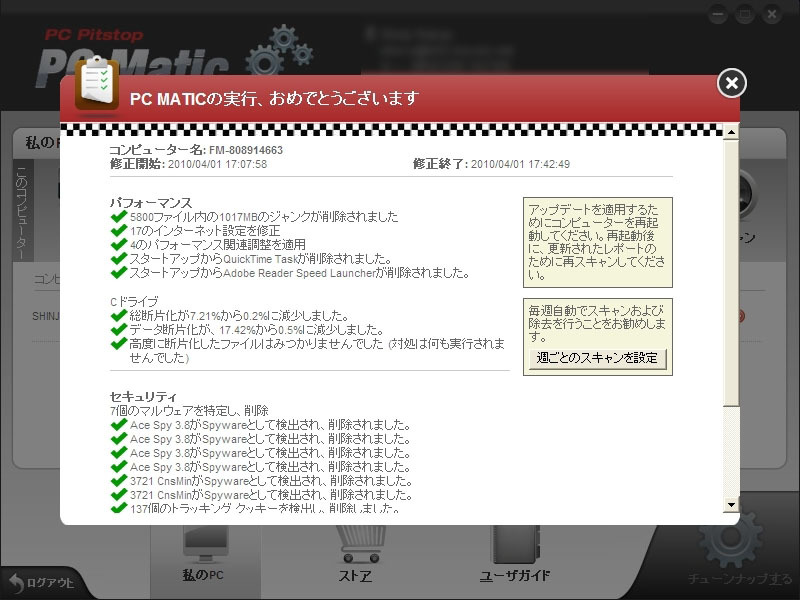This screenshot has height=600, width=800.
Task: Click the clipboard checklist icon in the dialog header
Action: point(97,84)
